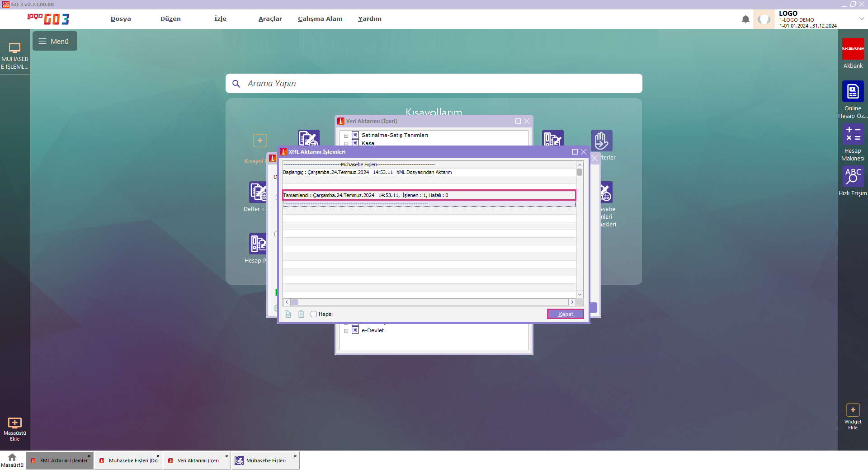Open the company profile dropdown arrow
The image size is (868, 470).
tap(862, 19)
